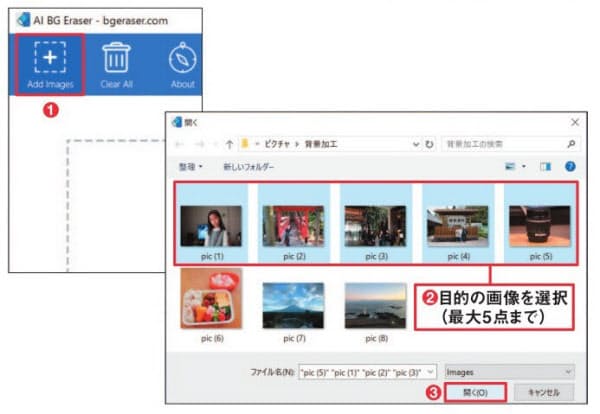
Task: Select the pic (7) mountain thumbnail
Action: click(x=293, y=305)
